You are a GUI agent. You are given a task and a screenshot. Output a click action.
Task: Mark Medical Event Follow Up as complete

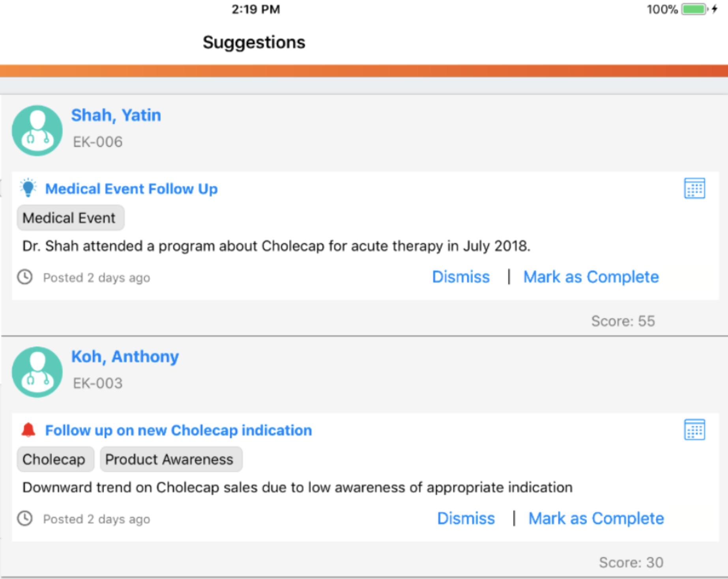click(591, 277)
